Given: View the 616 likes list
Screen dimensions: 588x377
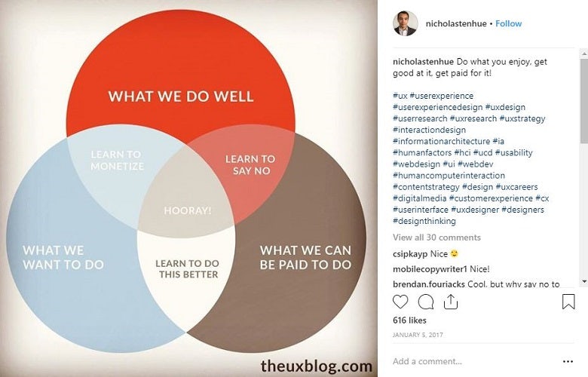Looking at the screenshot, I should tap(410, 320).
